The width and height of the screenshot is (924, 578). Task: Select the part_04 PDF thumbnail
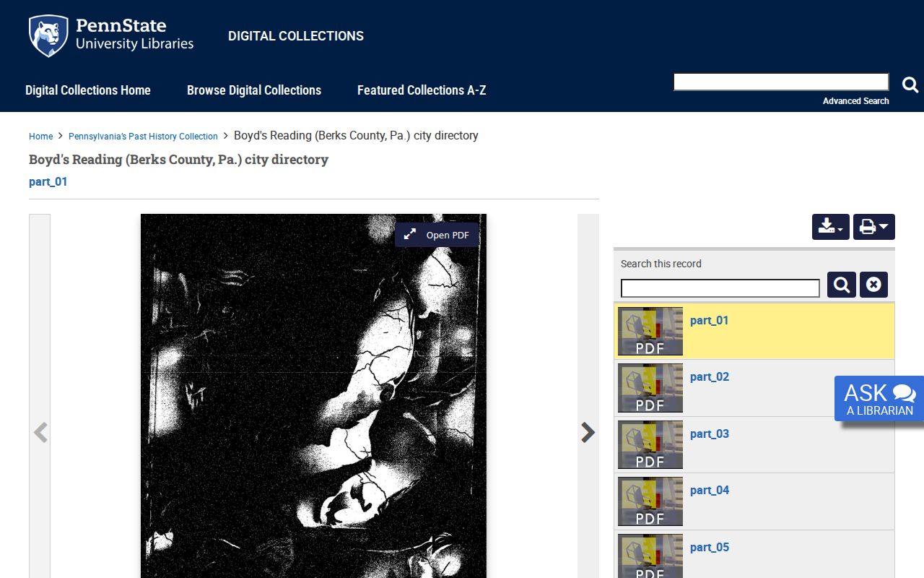(x=650, y=501)
